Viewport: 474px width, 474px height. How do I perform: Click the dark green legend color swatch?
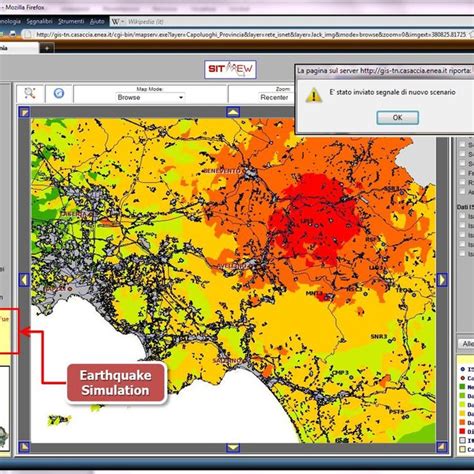point(462,387)
